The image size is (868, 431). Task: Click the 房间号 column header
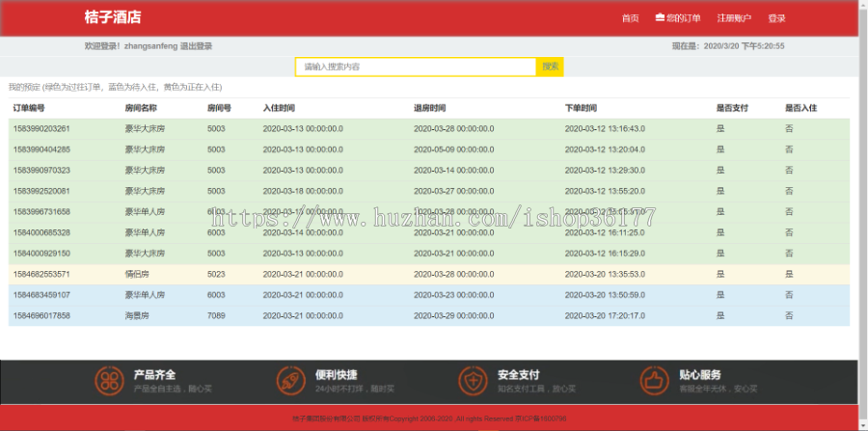pos(219,108)
